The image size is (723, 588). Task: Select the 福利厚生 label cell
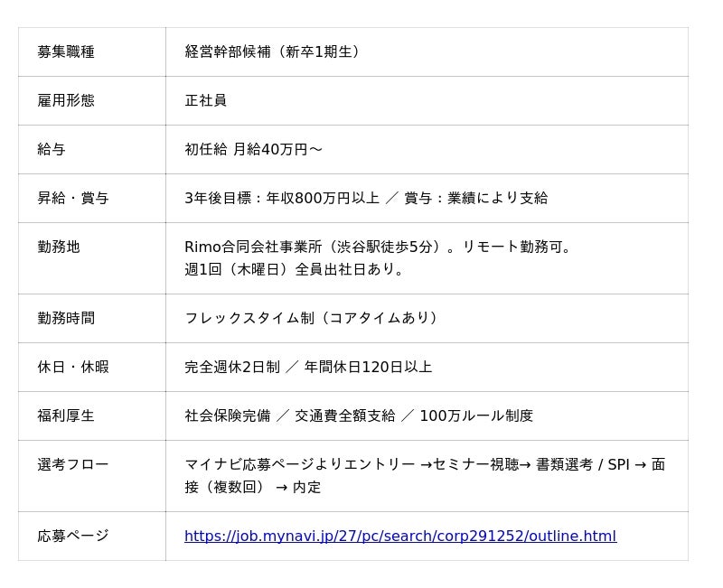(66, 415)
